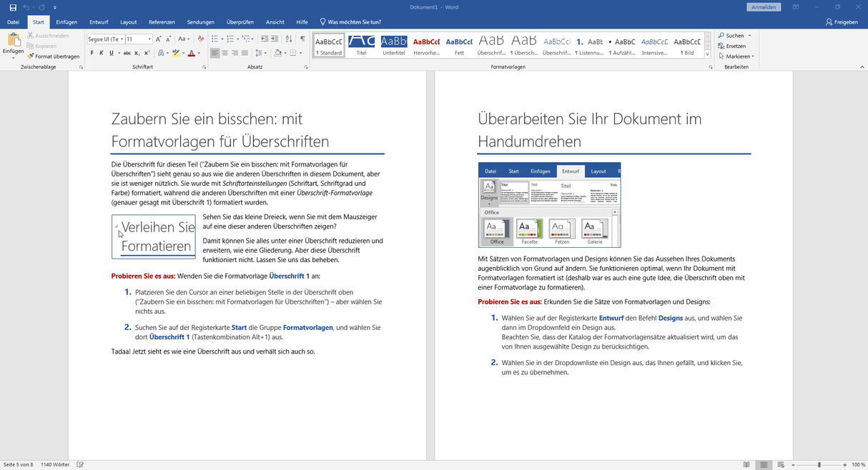The image size is (868, 470).
Task: Select the Zentriert (center alignment) icon
Action: pyautogui.click(x=225, y=52)
